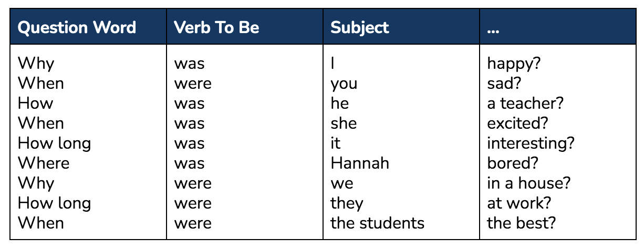Viewport: 644px width, 248px height.
Task: Click the word "bored?"
Action: click(513, 163)
